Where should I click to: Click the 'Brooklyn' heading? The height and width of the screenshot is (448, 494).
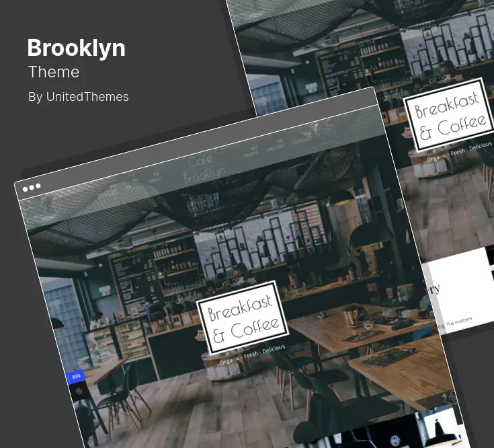point(76,48)
